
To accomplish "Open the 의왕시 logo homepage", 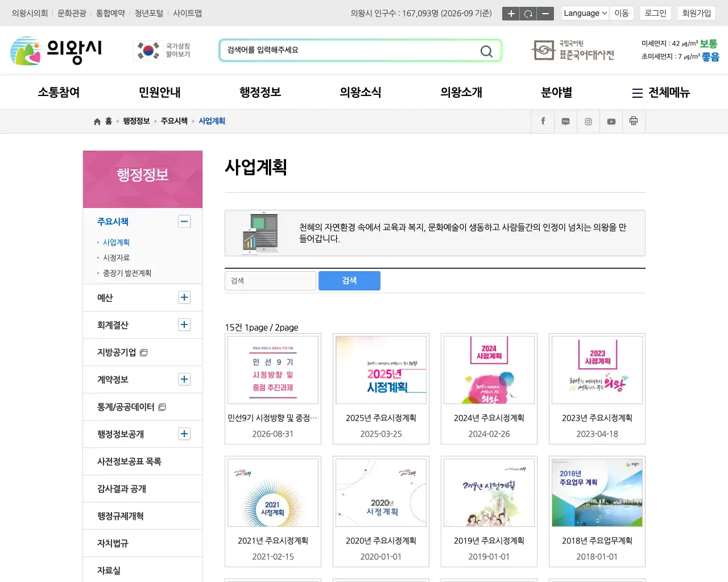I will tap(56, 51).
